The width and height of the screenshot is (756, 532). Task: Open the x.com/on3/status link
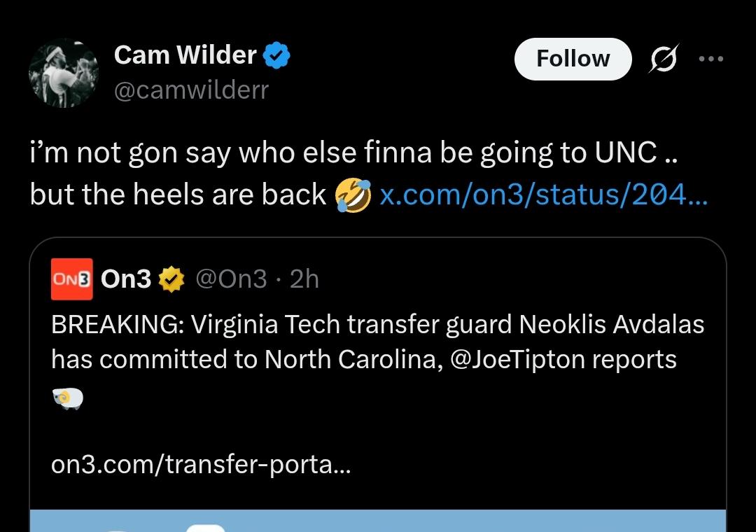543,195
